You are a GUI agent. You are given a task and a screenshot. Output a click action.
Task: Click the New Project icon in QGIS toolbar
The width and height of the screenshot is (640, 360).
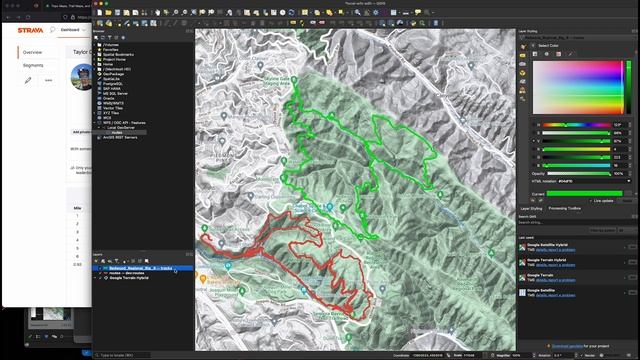coord(99,13)
